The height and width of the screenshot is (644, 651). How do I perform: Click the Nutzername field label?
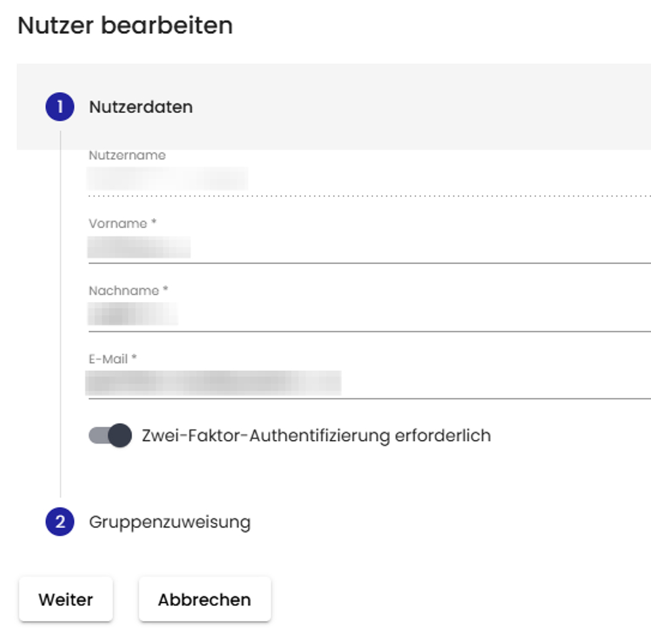(127, 155)
